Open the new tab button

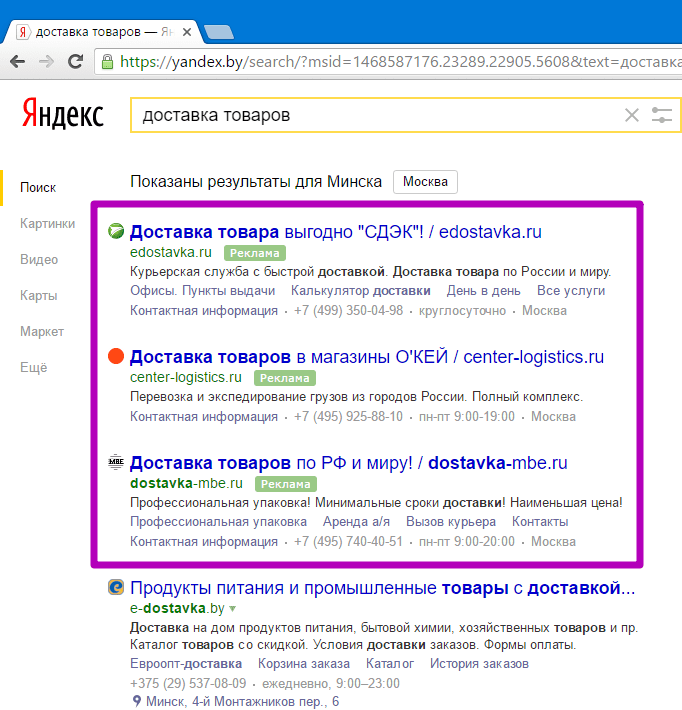(218, 32)
